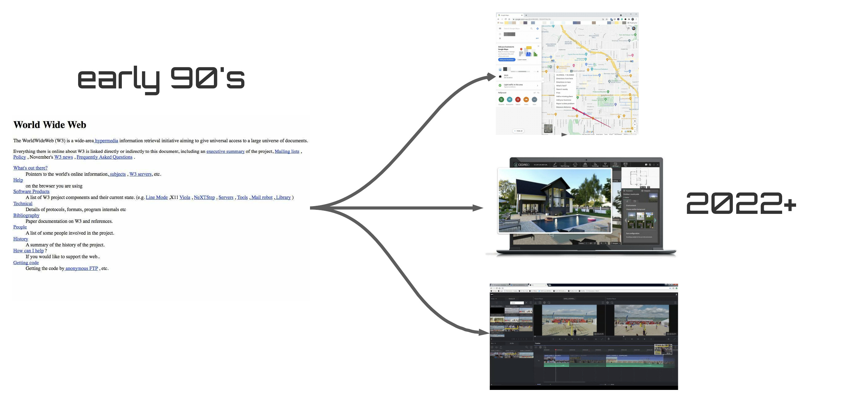Switch to the Viewpoint tab in Cedreo panel
Viewport: 868px width, 402px height.
646,191
